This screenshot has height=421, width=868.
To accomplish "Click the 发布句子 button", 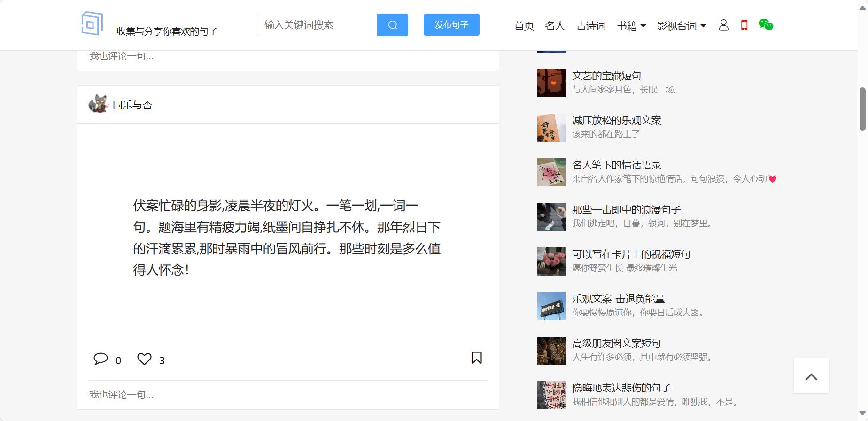I will [x=451, y=25].
